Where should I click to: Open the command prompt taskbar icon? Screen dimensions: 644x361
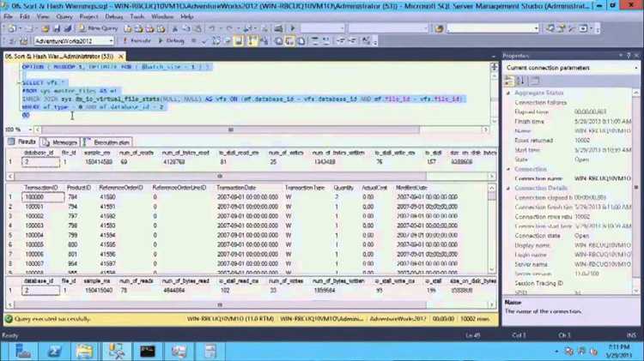(x=147, y=350)
